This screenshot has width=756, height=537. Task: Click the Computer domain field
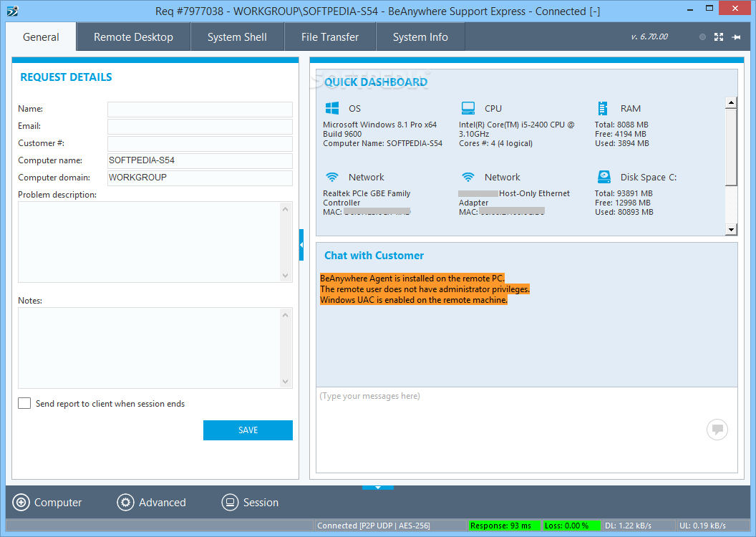(x=200, y=178)
